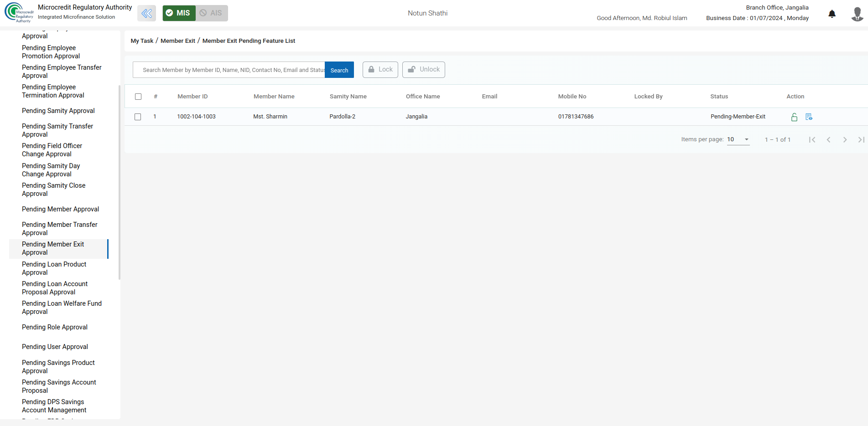Click the Unlock button
The height and width of the screenshot is (426, 868).
[x=424, y=70]
